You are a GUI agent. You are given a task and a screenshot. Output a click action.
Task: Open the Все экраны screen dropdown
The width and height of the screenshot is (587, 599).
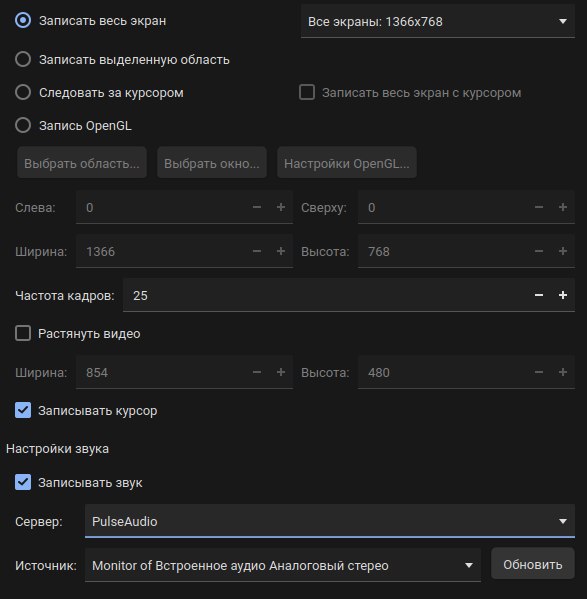click(x=438, y=21)
